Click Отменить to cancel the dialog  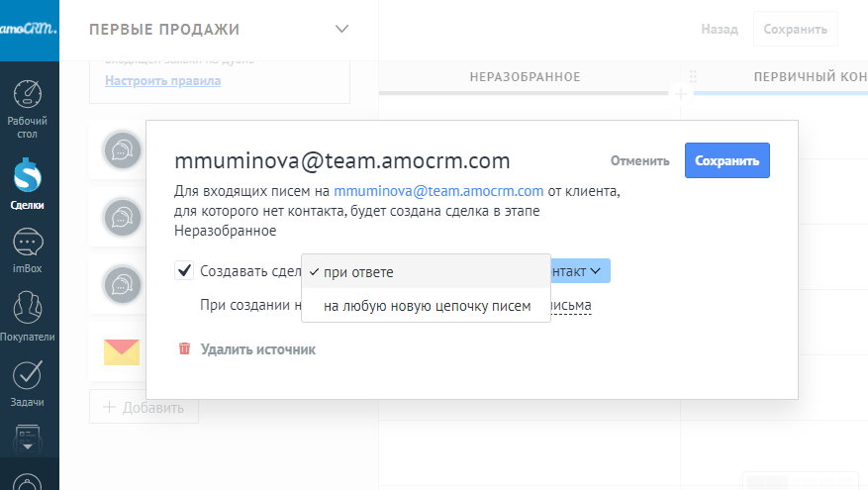(x=640, y=160)
